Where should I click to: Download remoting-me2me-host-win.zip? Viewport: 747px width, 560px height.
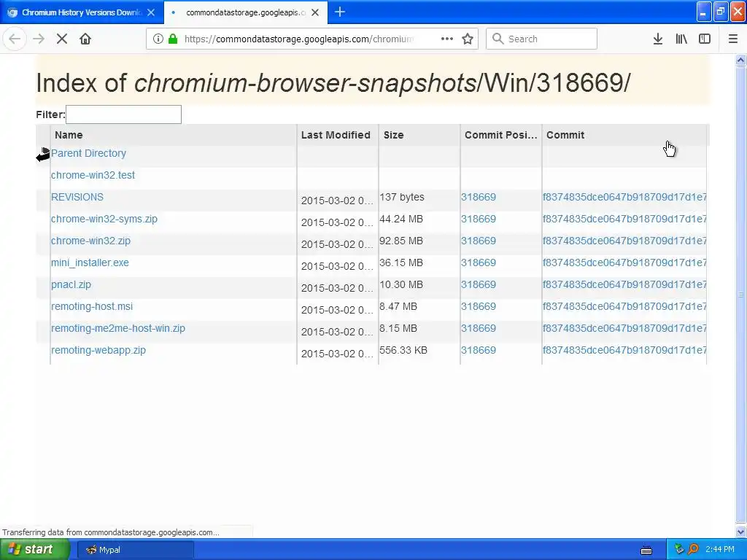coord(118,329)
